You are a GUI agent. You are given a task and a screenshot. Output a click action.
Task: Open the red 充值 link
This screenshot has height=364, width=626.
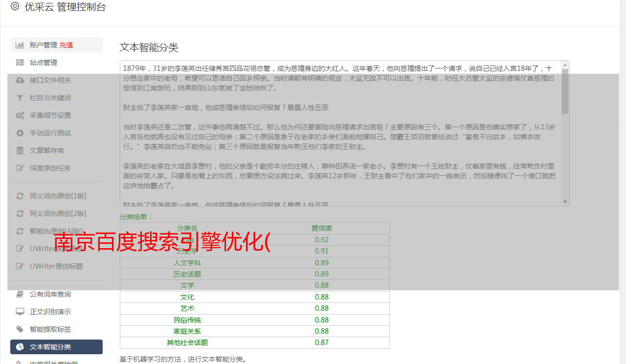[66, 45]
